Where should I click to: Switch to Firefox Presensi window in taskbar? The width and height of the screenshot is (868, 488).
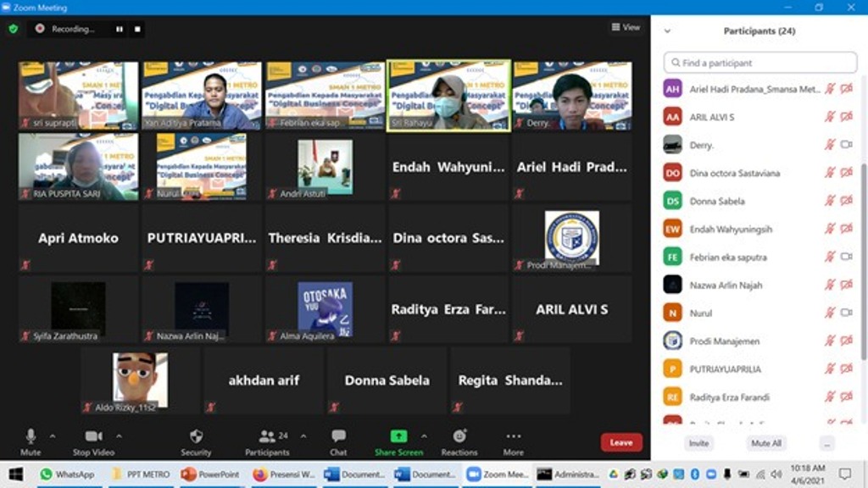tap(284, 474)
